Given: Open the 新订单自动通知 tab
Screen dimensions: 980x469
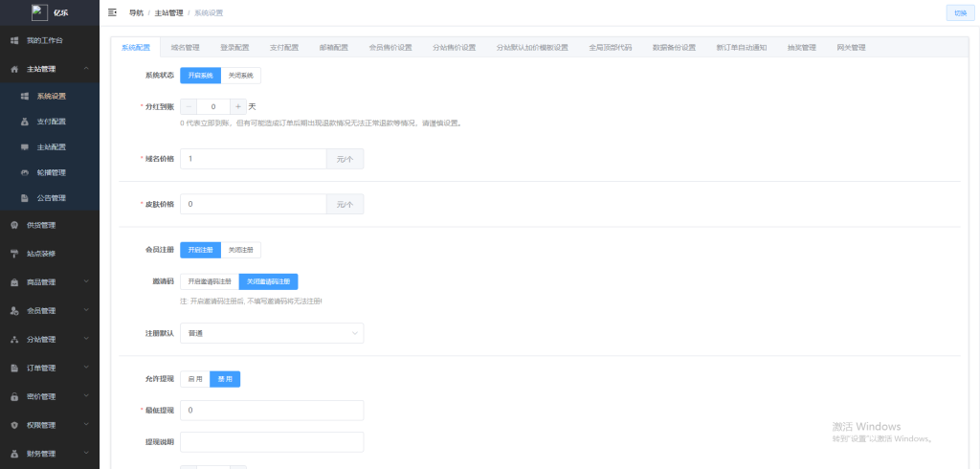Looking at the screenshot, I should click(742, 48).
